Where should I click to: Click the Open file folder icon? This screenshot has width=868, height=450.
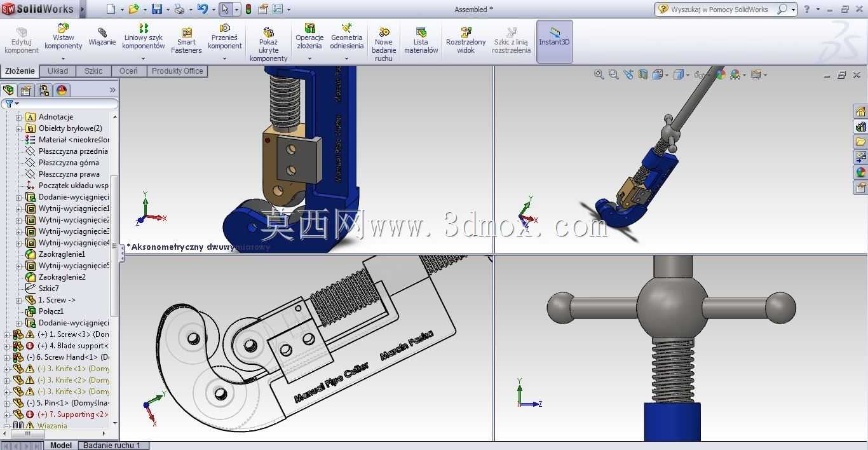(x=133, y=9)
